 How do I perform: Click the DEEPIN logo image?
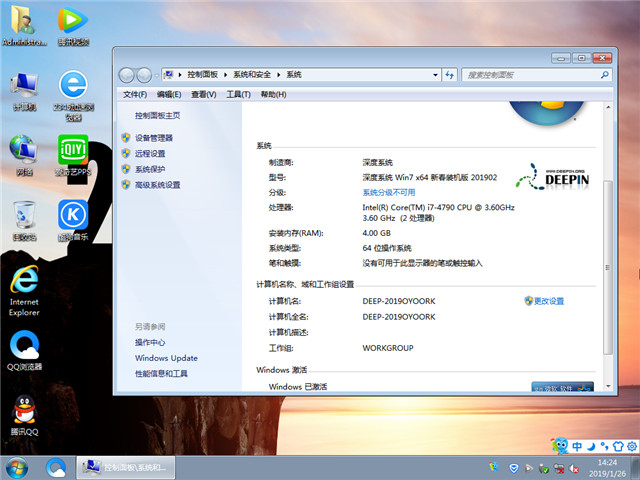tap(552, 177)
